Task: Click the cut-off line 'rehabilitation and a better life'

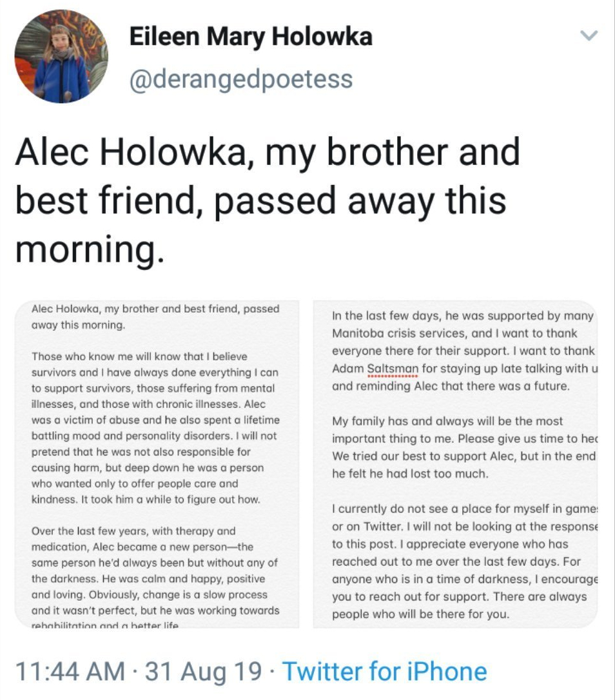Action: [105, 625]
